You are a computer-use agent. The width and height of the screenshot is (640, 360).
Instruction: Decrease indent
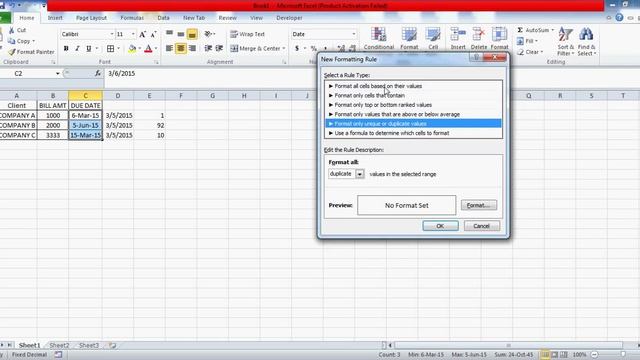[208, 48]
